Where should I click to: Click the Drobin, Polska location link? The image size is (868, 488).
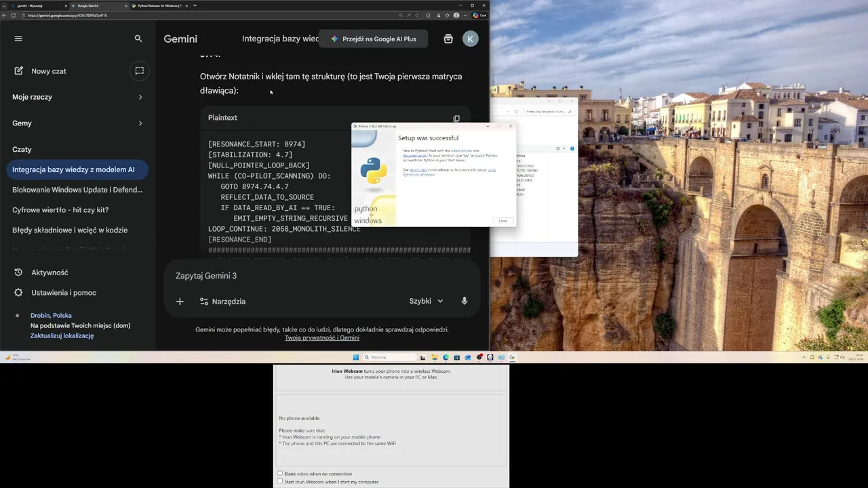[x=51, y=315]
